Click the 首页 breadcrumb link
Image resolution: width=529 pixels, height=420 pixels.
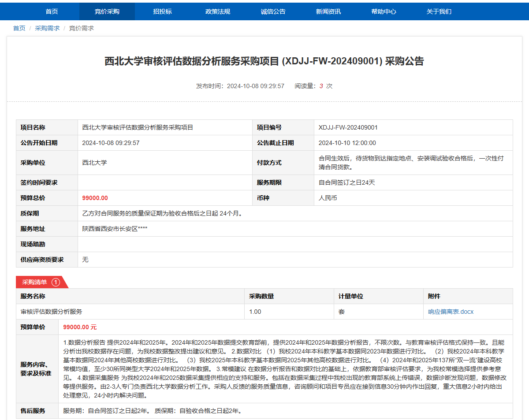(x=19, y=28)
